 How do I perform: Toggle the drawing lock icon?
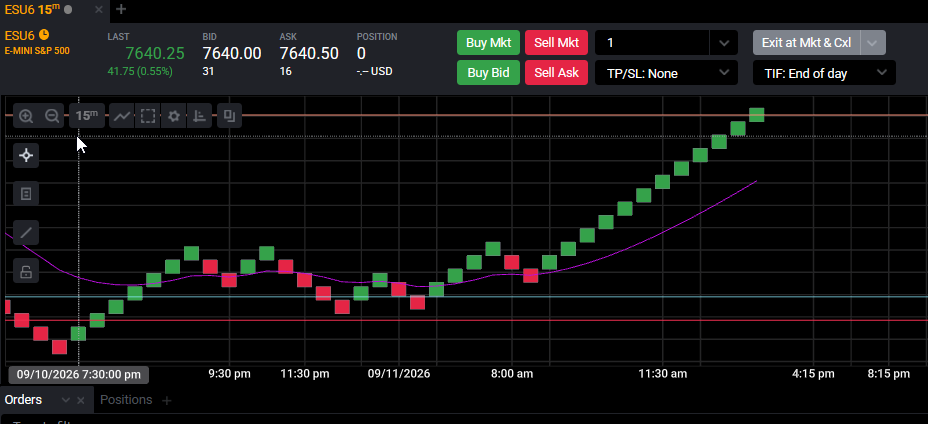point(26,272)
